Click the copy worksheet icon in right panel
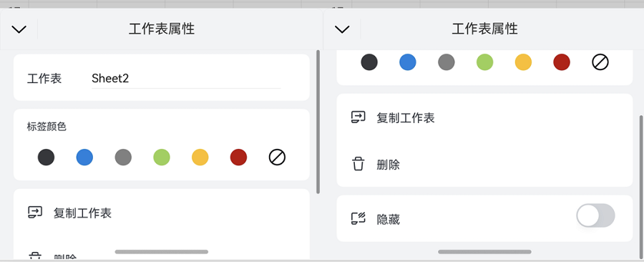Image resolution: width=644 pixels, height=262 pixels. point(358,117)
